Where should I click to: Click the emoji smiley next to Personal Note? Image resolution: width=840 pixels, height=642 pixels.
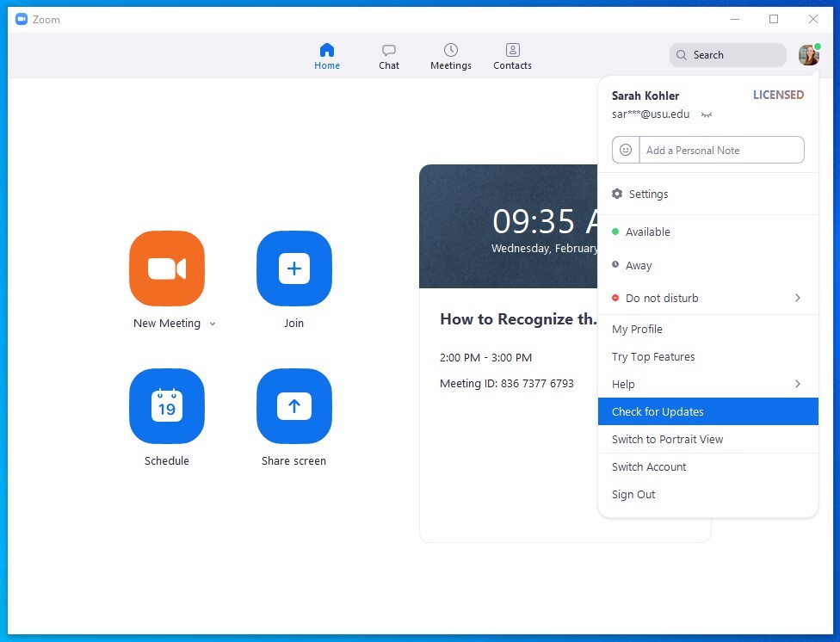point(626,150)
